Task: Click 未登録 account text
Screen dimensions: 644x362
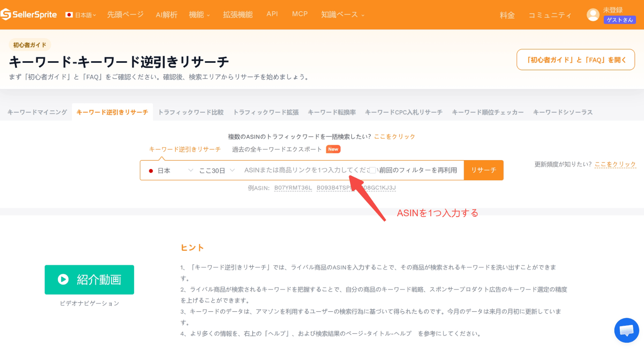Action: coord(613,10)
